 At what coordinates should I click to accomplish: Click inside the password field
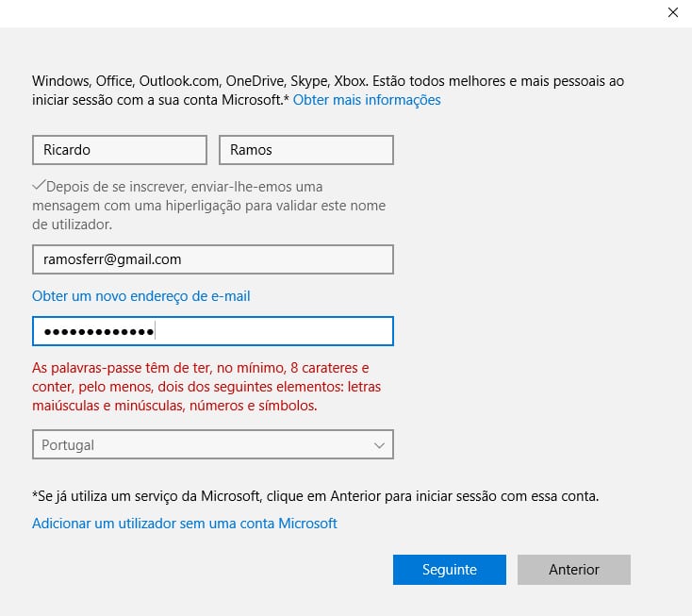(213, 331)
